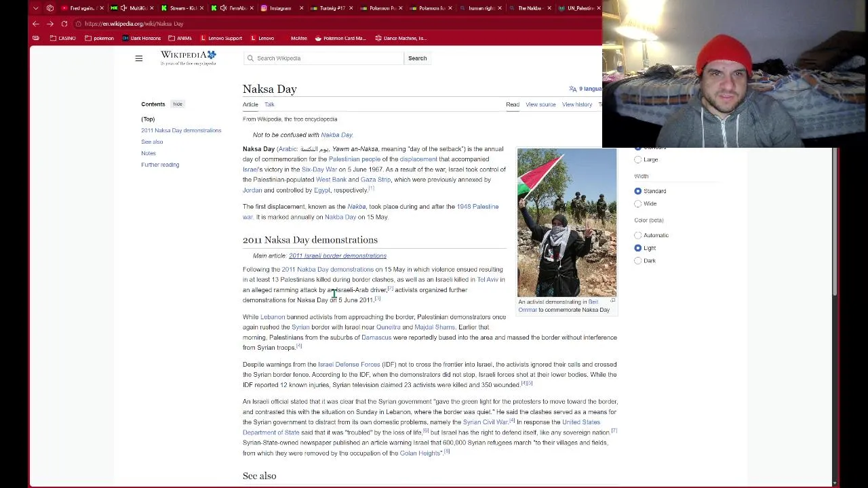This screenshot has width=868, height=488.
Task: Open the Pokemon Card Ma... bookmark
Action: click(340, 38)
